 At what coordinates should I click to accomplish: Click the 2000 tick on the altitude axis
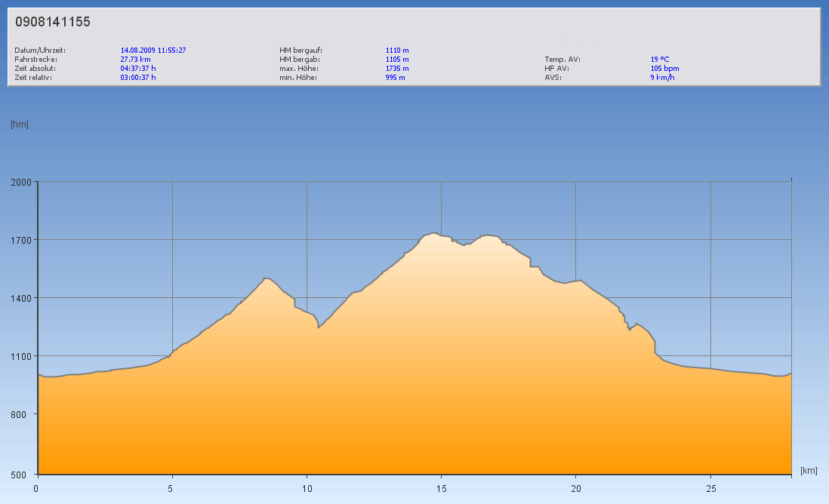(20, 183)
